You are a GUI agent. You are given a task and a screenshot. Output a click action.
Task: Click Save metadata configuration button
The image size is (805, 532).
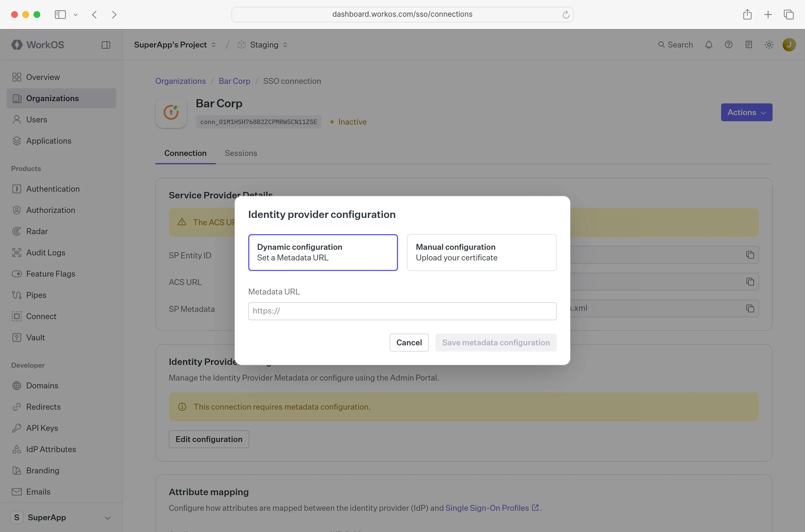496,343
